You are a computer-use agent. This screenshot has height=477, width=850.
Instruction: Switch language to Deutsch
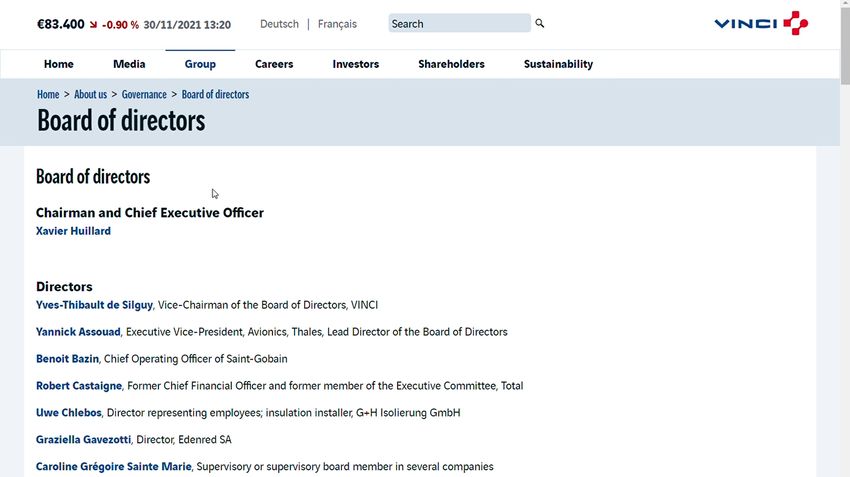pos(279,24)
